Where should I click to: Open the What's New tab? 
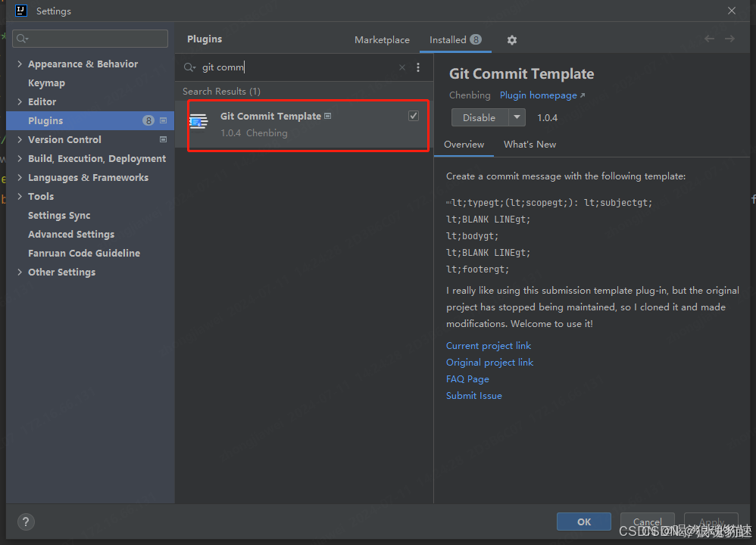[x=530, y=145]
